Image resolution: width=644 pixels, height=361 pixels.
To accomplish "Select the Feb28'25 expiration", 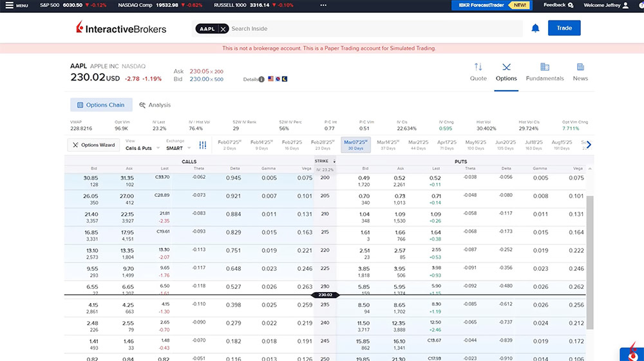I will [323, 145].
